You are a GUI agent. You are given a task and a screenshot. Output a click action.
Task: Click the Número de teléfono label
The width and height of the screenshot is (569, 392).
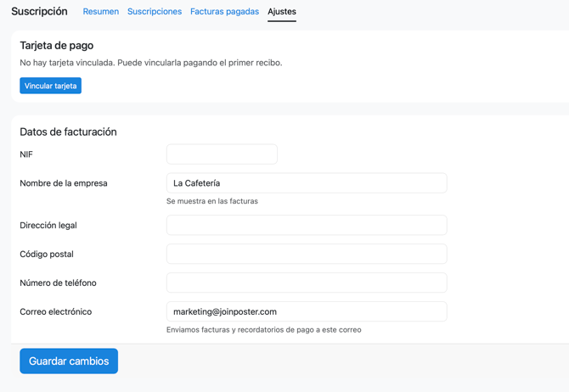58,283
